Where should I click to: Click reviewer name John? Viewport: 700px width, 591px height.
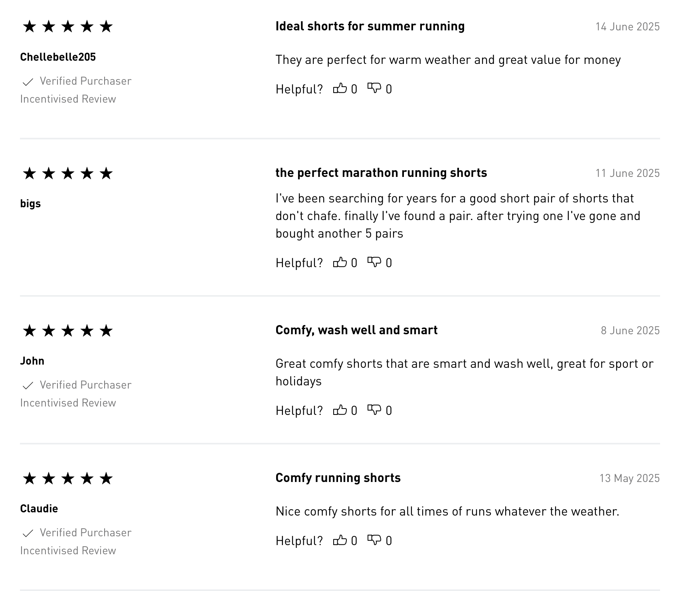pos(32,361)
